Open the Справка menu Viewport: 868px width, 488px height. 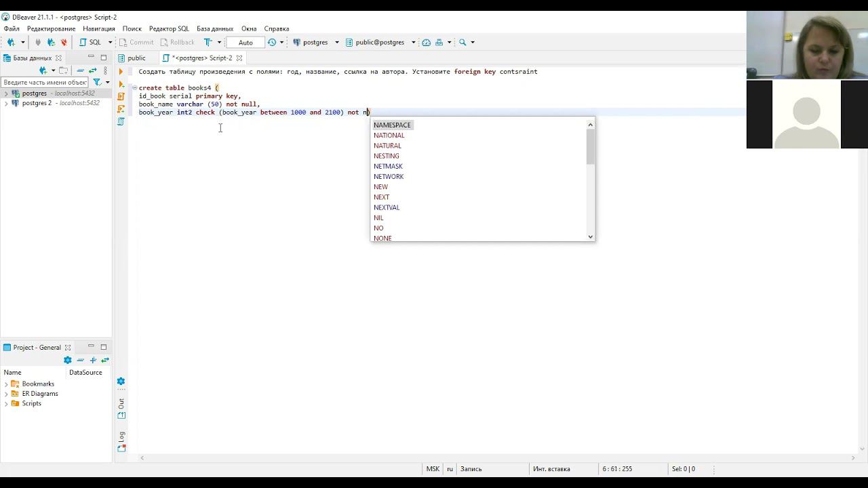277,28
